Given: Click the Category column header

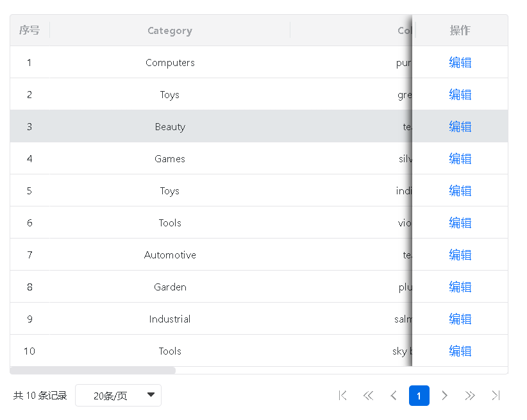Looking at the screenshot, I should pyautogui.click(x=169, y=30).
